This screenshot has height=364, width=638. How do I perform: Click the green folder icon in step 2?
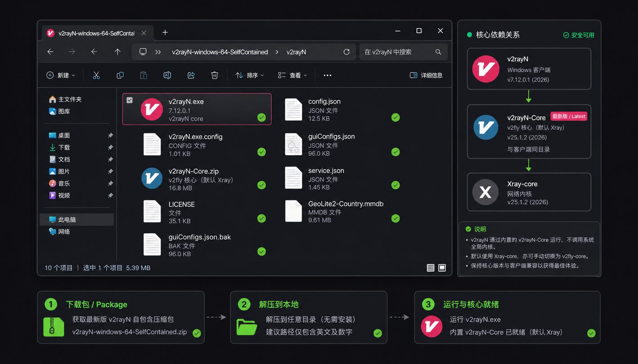(247, 327)
